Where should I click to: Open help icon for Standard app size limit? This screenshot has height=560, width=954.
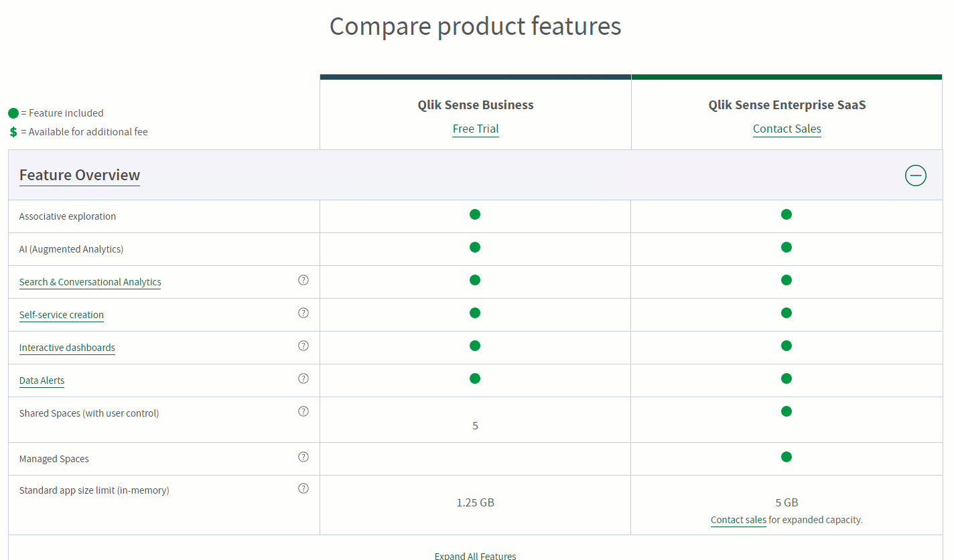303,488
